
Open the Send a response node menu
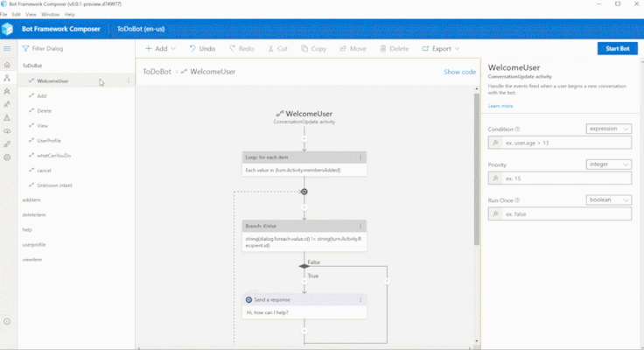[x=360, y=300]
